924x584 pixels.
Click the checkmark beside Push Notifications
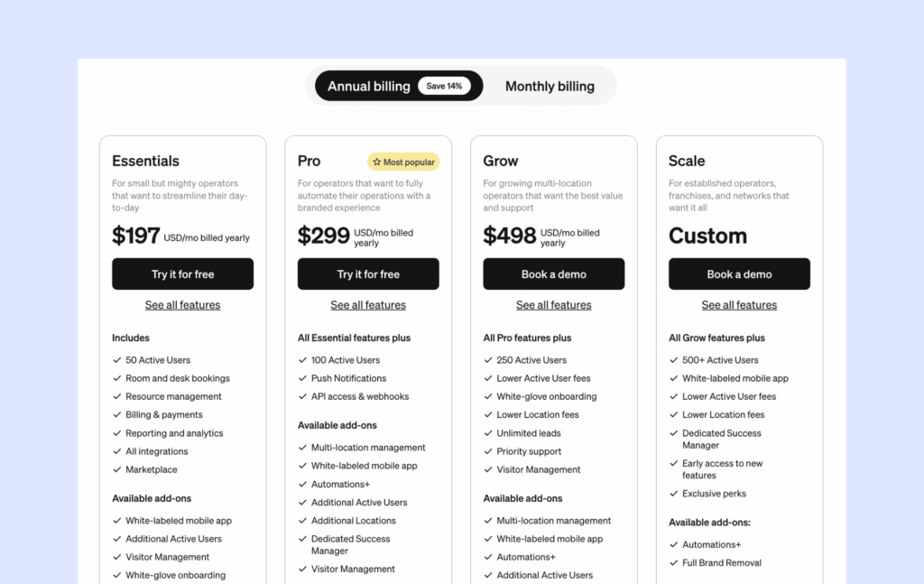coord(301,378)
